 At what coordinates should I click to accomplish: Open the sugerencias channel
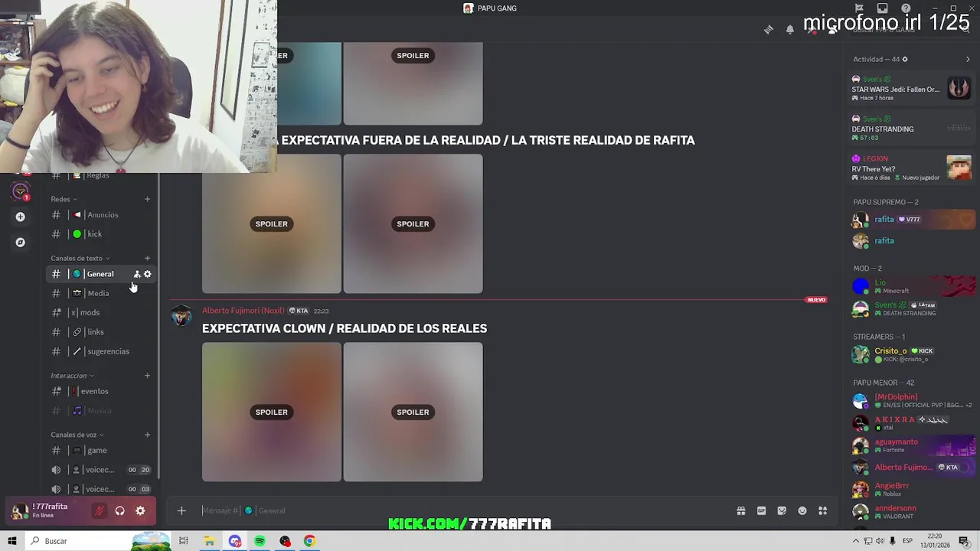tap(101, 351)
